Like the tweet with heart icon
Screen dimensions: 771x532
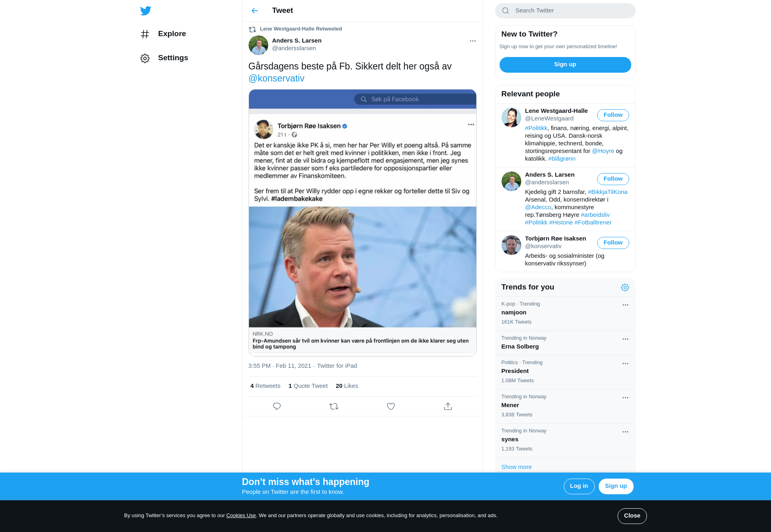coord(391,406)
